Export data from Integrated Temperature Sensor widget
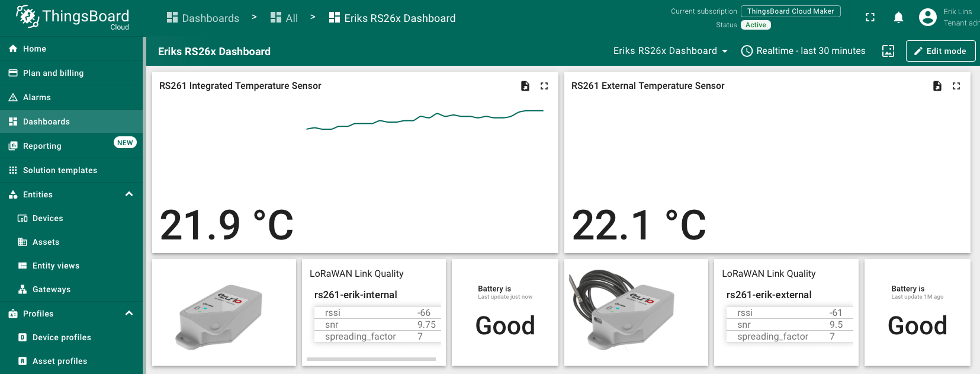This screenshot has height=374, width=980. click(525, 86)
